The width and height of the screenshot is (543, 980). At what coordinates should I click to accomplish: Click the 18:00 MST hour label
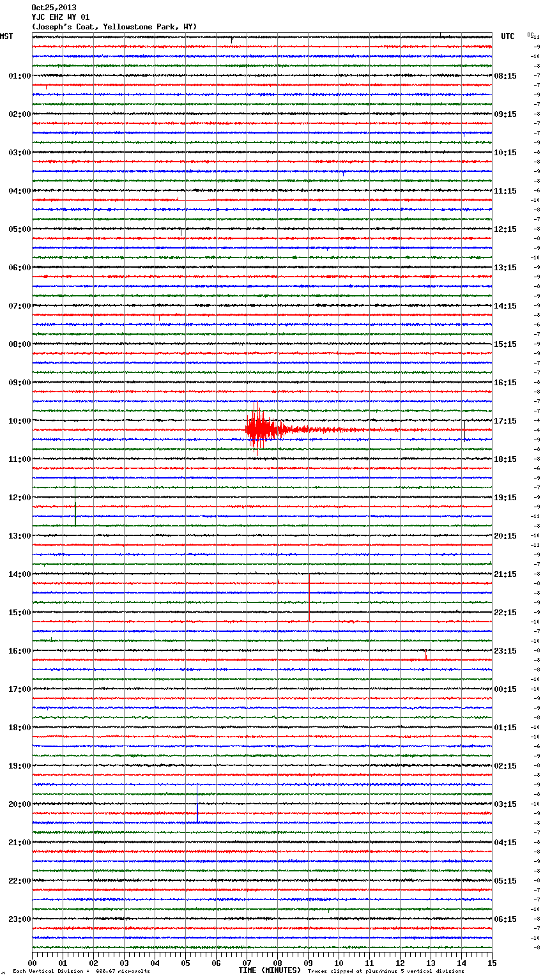pyautogui.click(x=20, y=728)
